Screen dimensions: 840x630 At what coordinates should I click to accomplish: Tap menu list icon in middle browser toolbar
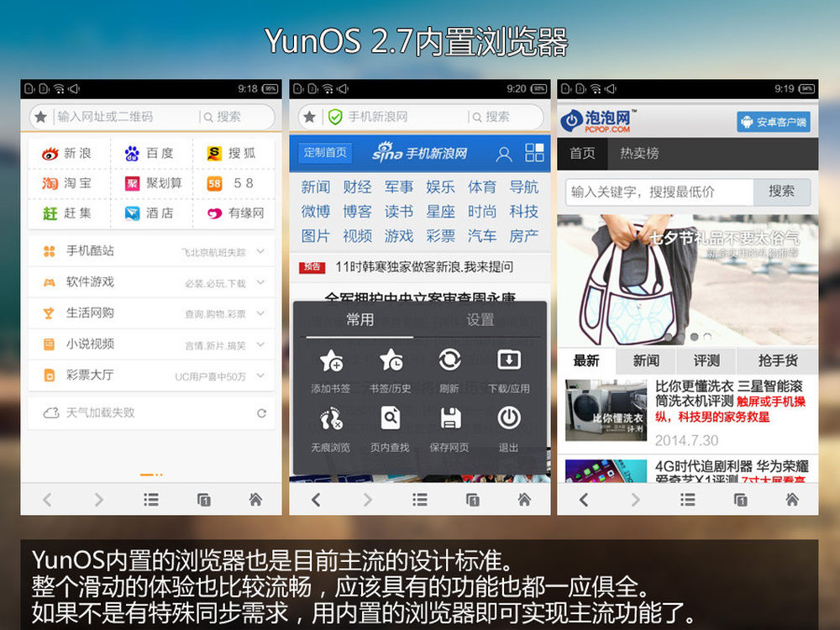[420, 500]
